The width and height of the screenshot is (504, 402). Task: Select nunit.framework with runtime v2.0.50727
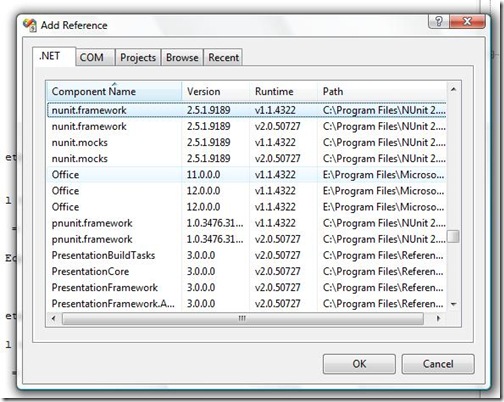point(247,126)
